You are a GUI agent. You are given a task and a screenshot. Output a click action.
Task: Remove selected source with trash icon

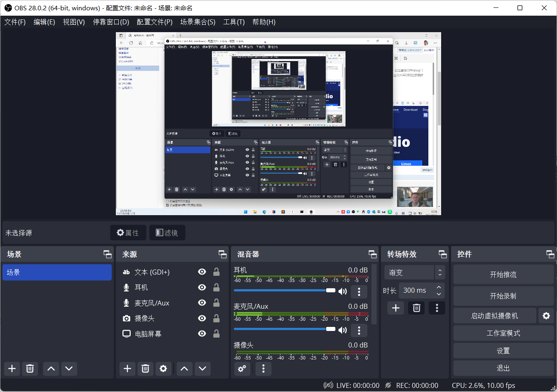tap(146, 369)
